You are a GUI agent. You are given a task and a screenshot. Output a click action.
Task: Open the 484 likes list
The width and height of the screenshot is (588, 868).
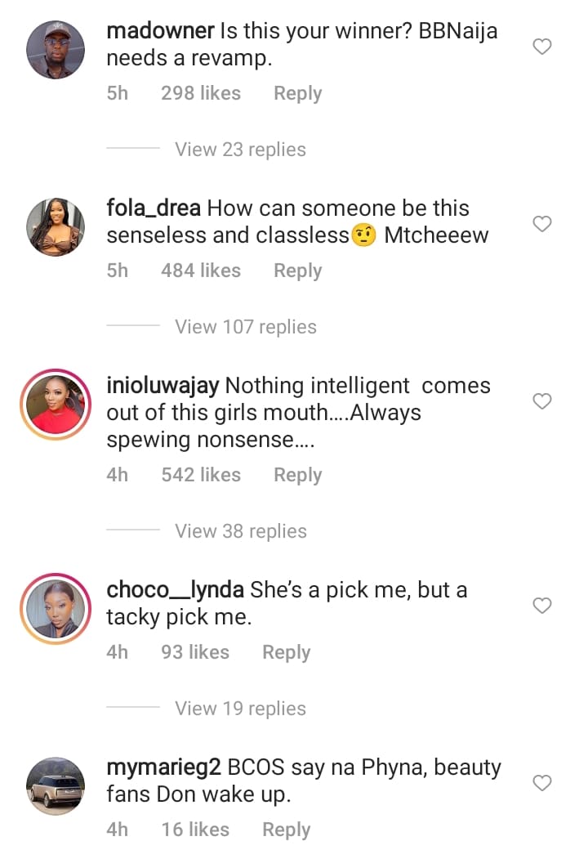tap(201, 271)
